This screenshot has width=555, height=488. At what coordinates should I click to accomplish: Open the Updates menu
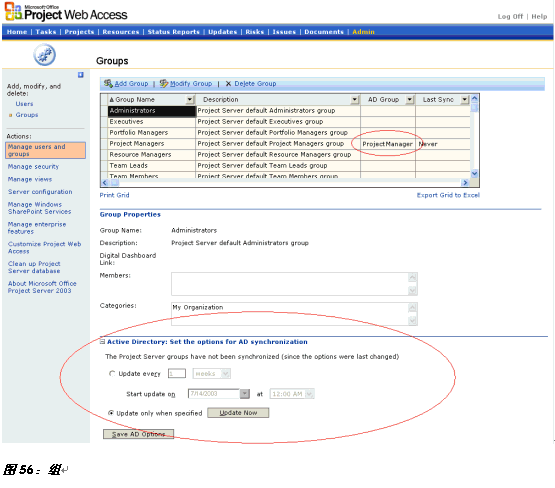(x=223, y=32)
